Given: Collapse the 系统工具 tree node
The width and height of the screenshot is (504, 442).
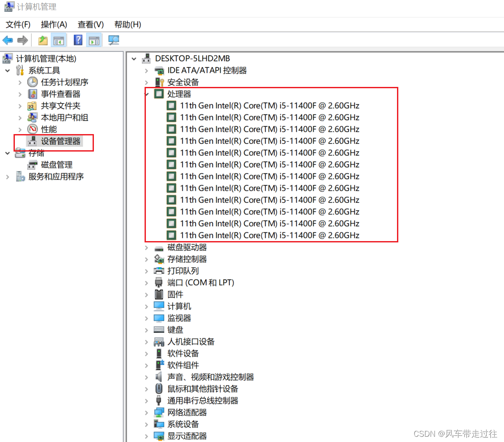Looking at the screenshot, I should [x=8, y=70].
